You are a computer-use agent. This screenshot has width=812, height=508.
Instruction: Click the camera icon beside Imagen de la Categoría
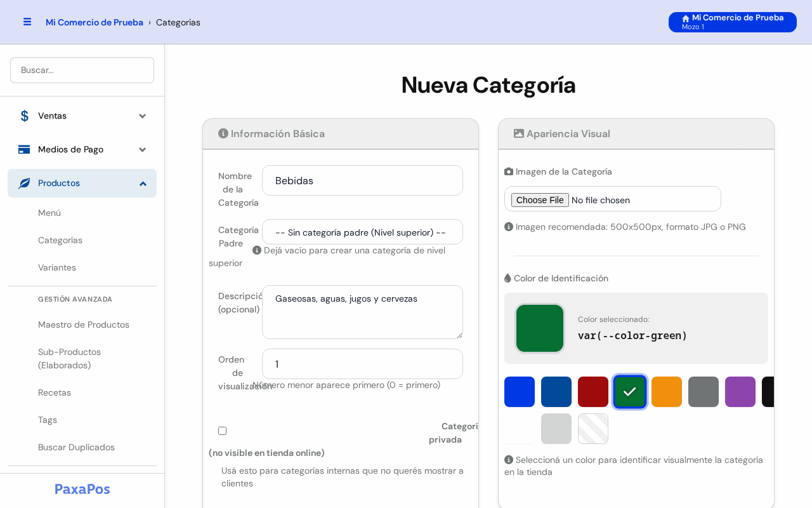click(x=509, y=171)
